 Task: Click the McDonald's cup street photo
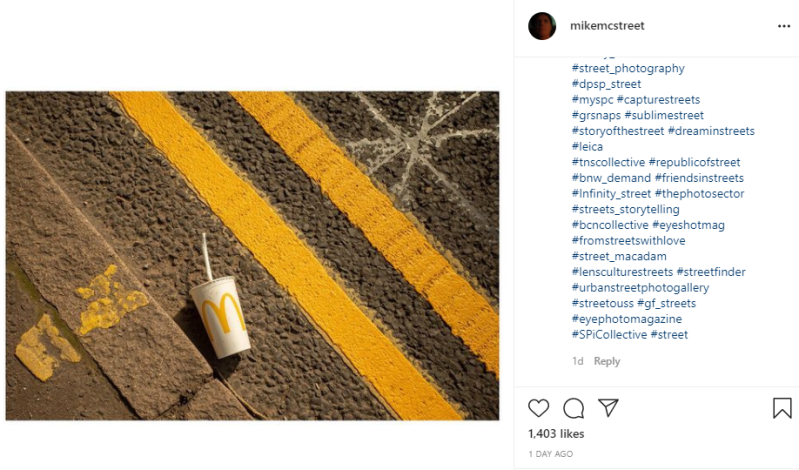(252, 256)
